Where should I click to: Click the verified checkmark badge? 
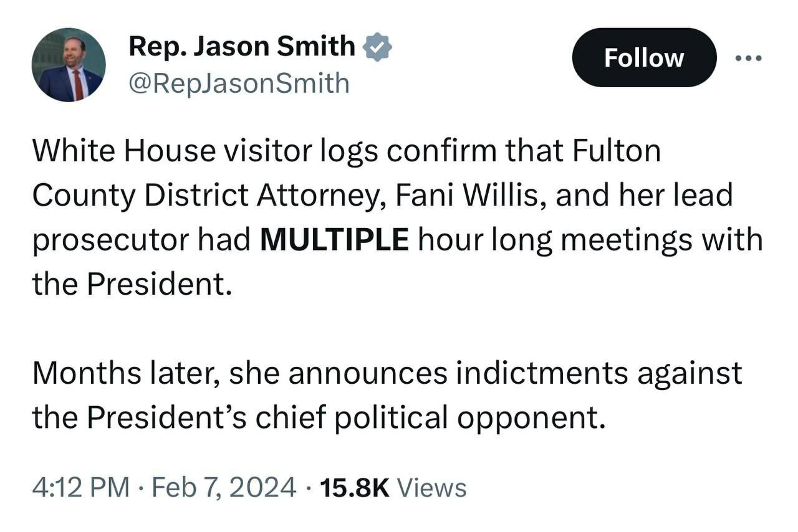[x=378, y=47]
